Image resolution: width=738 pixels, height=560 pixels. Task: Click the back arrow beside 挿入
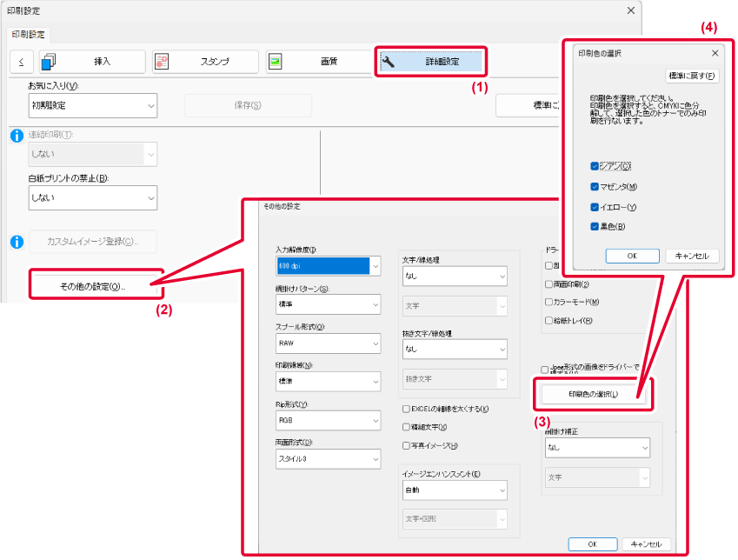(21, 62)
